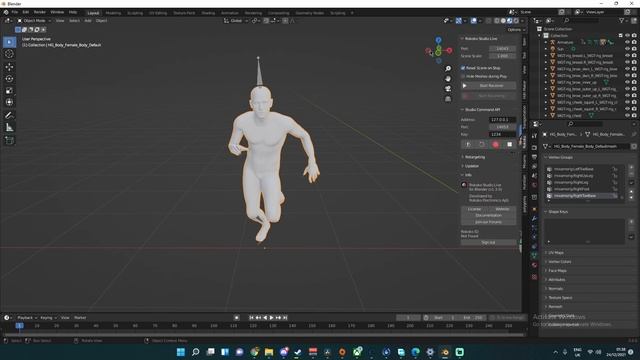The height and width of the screenshot is (360, 640).
Task: Click the Join our Forums button
Action: click(489, 222)
